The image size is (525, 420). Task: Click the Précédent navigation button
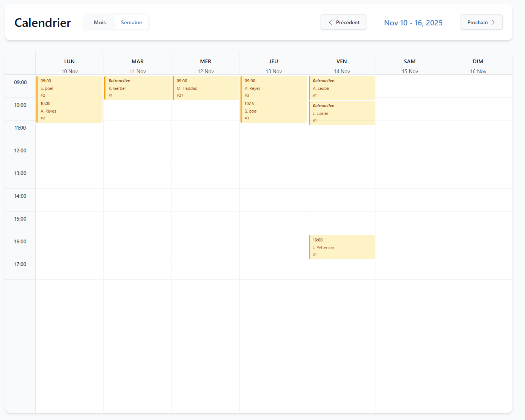pyautogui.click(x=343, y=22)
